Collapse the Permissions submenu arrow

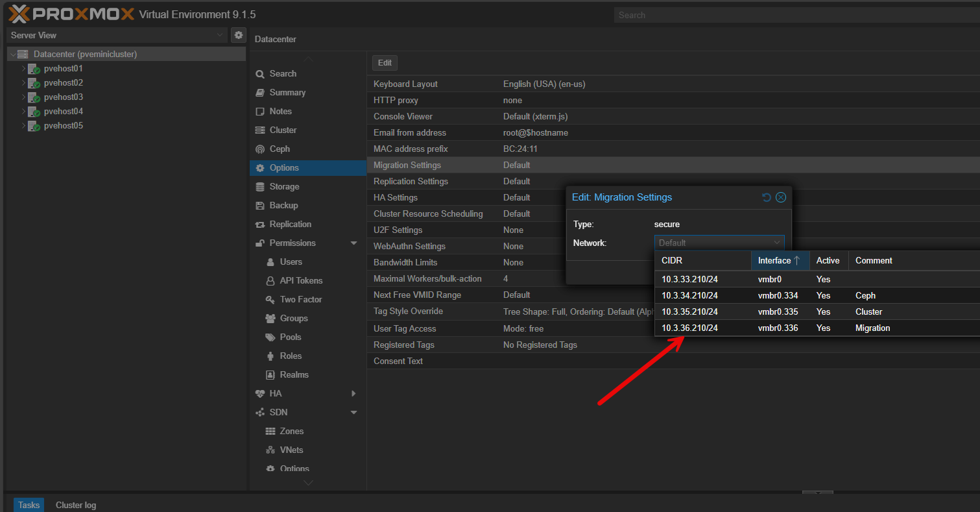tap(353, 243)
